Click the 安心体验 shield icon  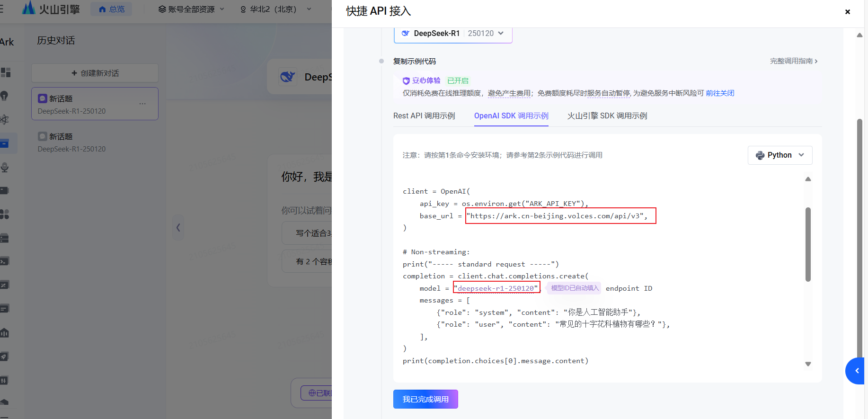[406, 81]
